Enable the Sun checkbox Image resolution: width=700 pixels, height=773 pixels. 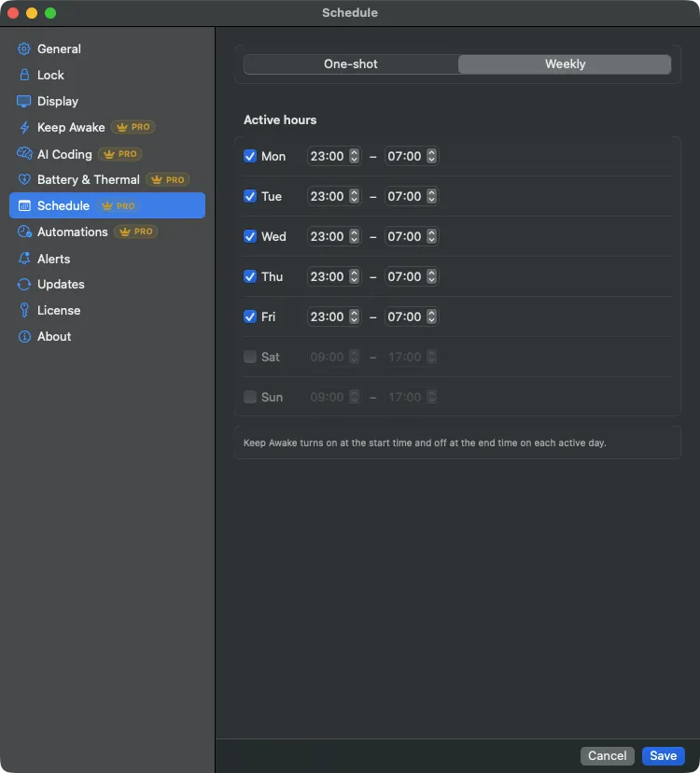(250, 397)
